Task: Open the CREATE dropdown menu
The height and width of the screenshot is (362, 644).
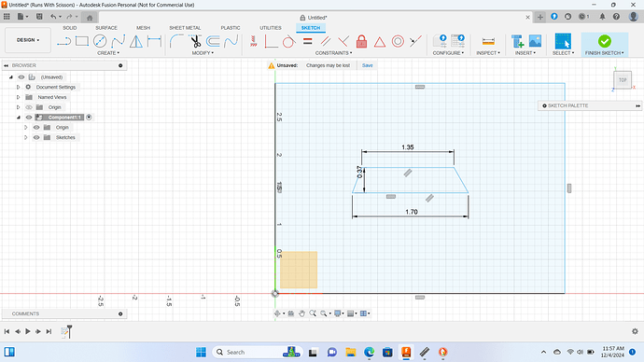Action: 108,53
